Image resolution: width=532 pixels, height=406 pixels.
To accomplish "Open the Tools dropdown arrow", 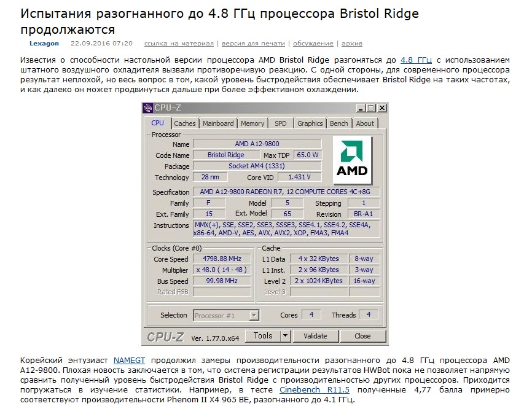I will click(x=285, y=336).
